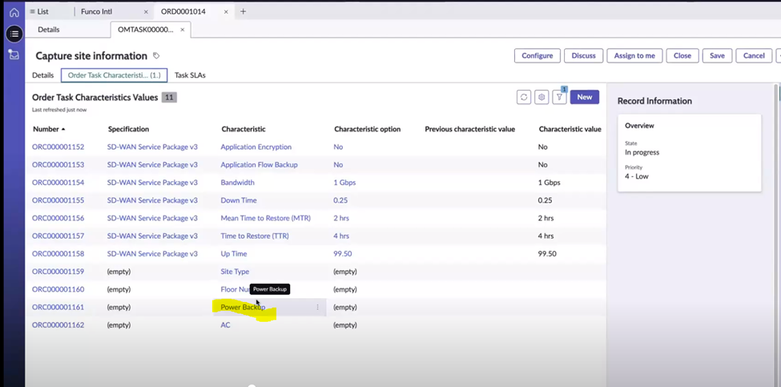Click the refresh list icon
The image size is (781, 387).
pyautogui.click(x=523, y=97)
